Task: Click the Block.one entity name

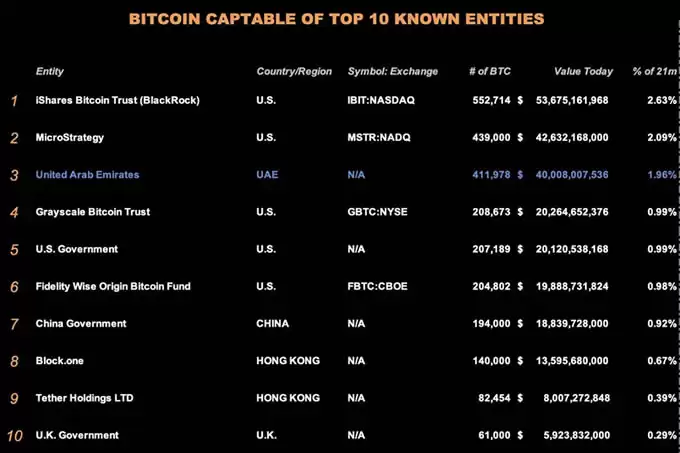Action: [59, 361]
